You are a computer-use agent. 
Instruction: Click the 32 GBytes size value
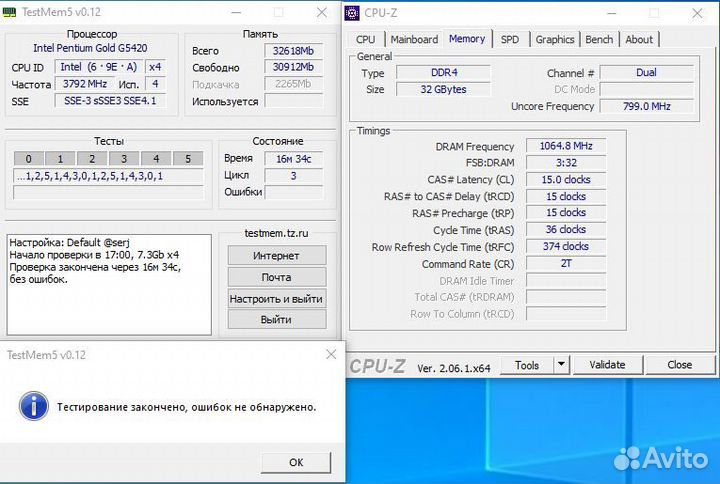(444, 90)
